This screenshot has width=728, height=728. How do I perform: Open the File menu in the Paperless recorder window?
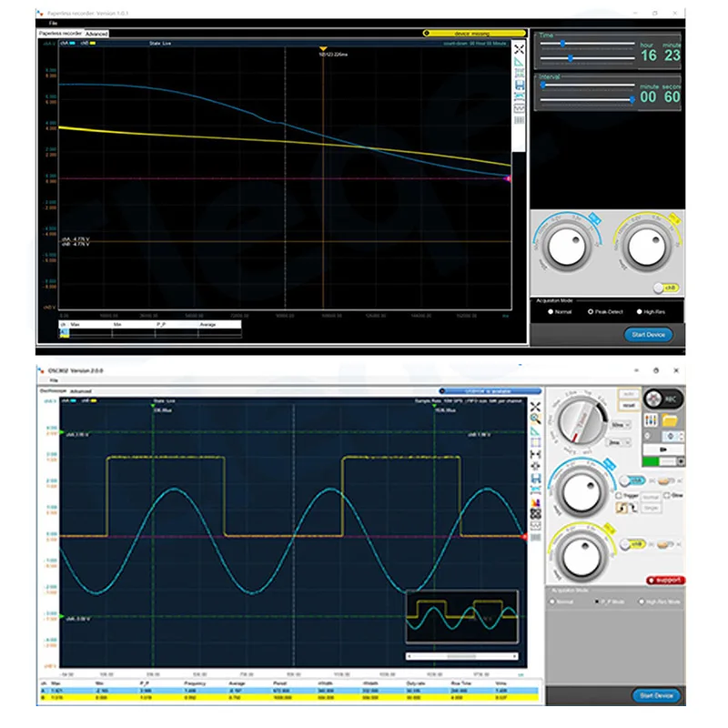[x=53, y=23]
